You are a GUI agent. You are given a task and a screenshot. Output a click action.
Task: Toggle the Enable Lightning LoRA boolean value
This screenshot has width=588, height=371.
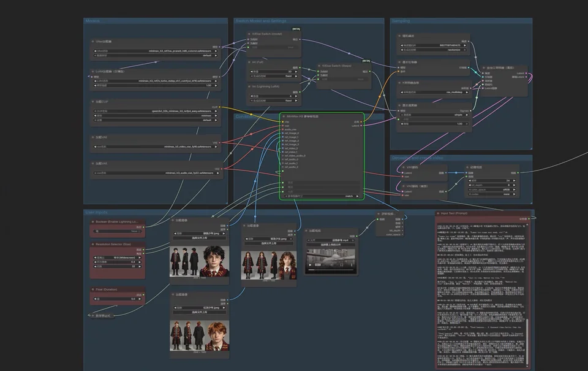118,231
